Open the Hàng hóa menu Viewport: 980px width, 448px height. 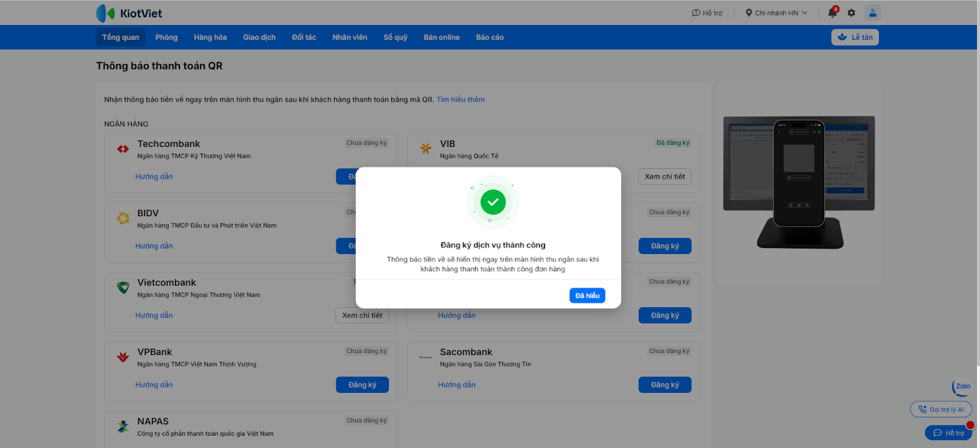click(210, 37)
